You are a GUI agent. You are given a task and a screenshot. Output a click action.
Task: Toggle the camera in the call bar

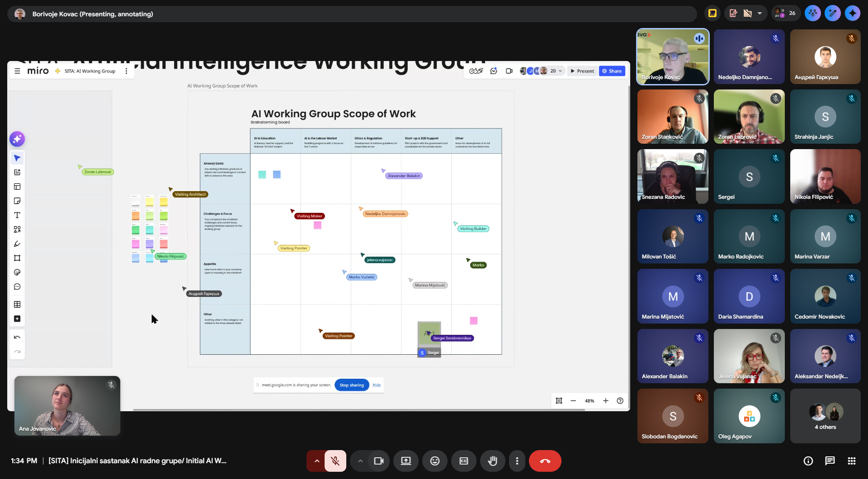point(378,461)
